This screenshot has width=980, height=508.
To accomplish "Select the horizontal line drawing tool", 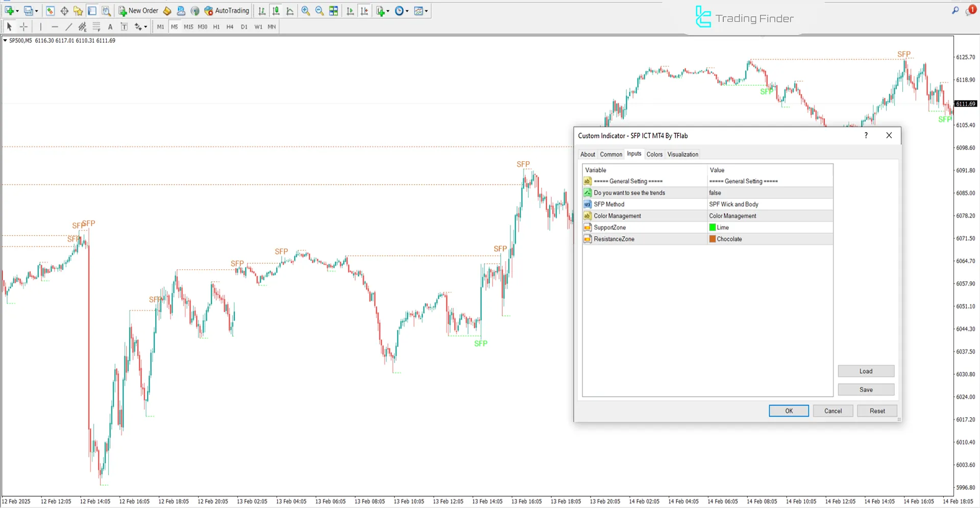I will (x=55, y=27).
